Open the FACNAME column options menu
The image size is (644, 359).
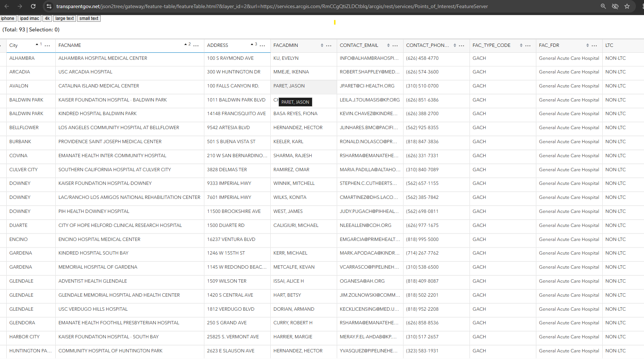(196, 46)
